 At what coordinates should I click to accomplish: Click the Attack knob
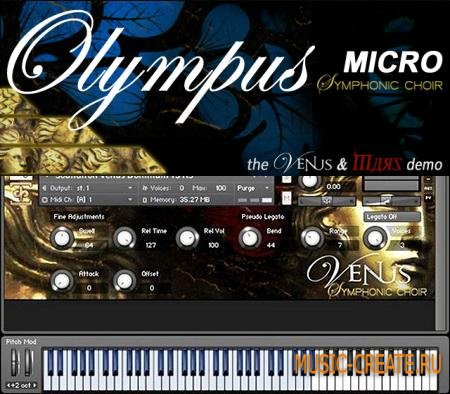pyautogui.click(x=62, y=281)
